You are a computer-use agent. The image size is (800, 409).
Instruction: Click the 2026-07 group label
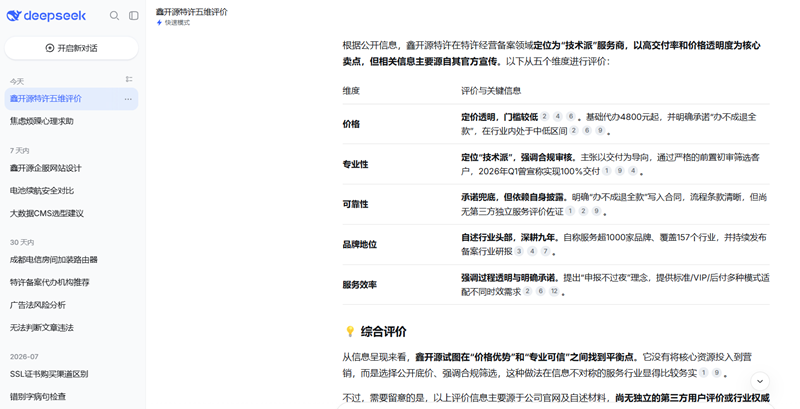(x=24, y=356)
